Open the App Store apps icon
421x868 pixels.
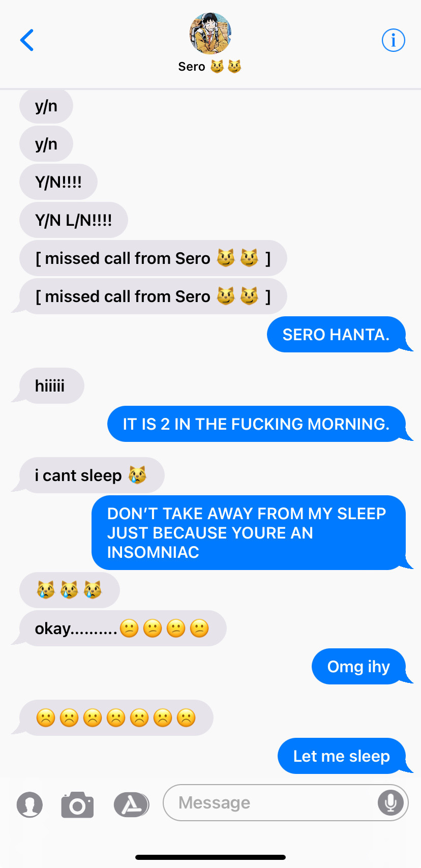pos(131,804)
